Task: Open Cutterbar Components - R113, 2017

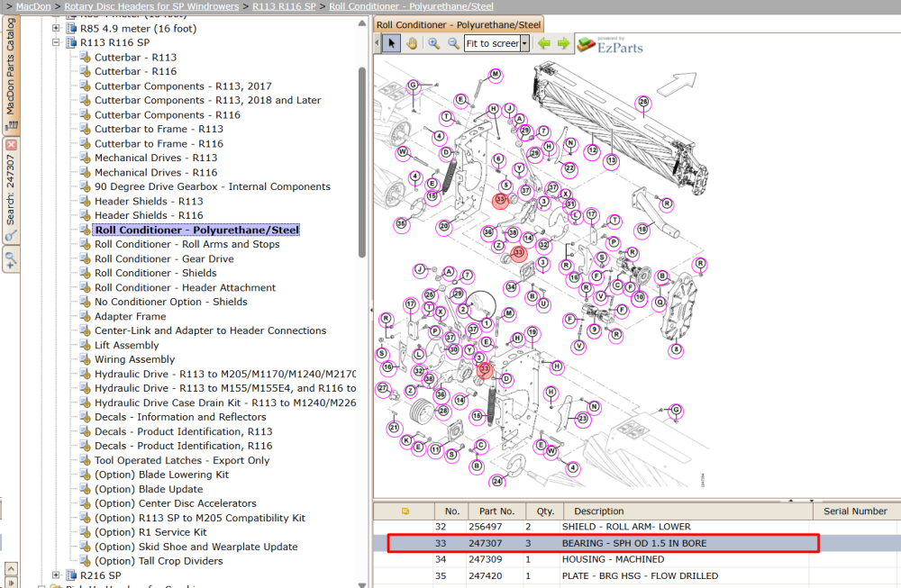Action: [183, 86]
